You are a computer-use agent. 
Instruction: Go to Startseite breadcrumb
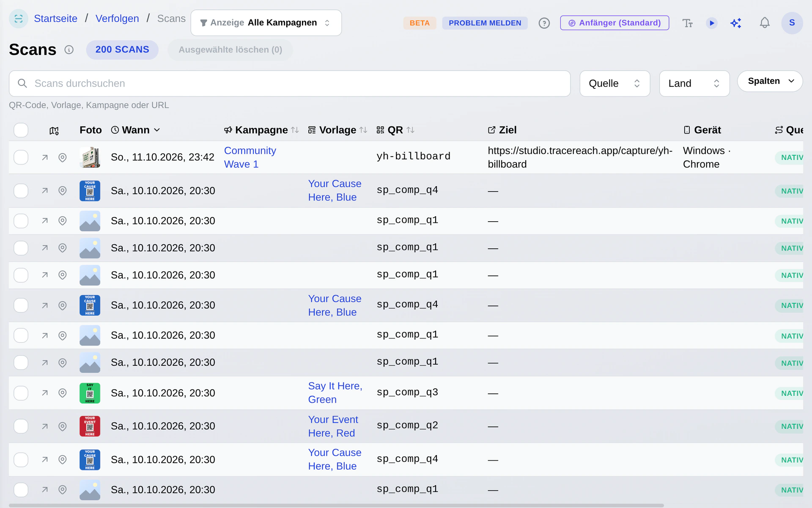coord(55,19)
